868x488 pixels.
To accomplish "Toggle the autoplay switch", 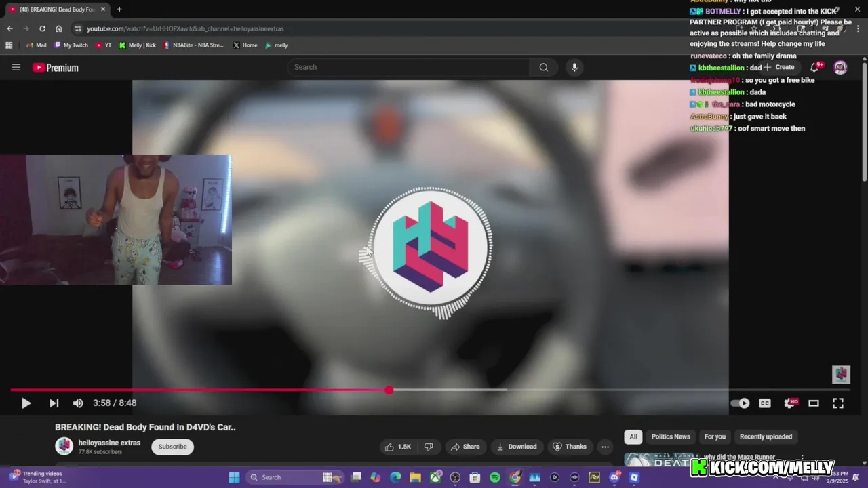I will (x=740, y=403).
